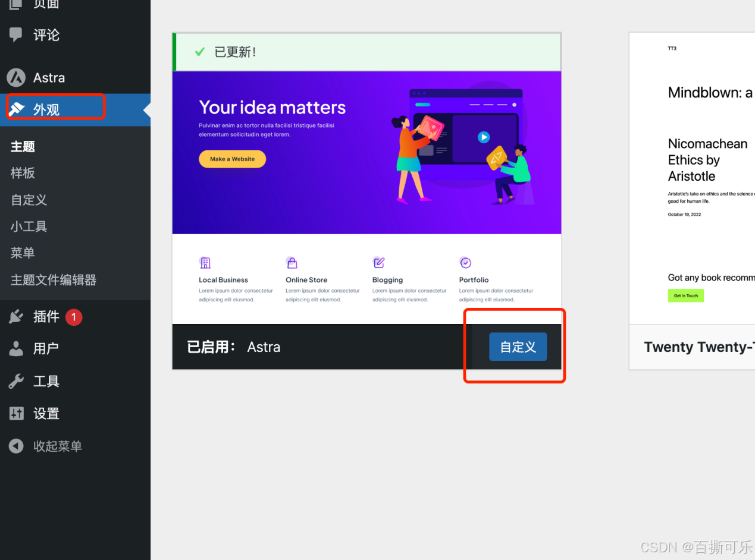The height and width of the screenshot is (560, 755).
Task: Click the pages icon at sidebar top
Action: click(16, 4)
